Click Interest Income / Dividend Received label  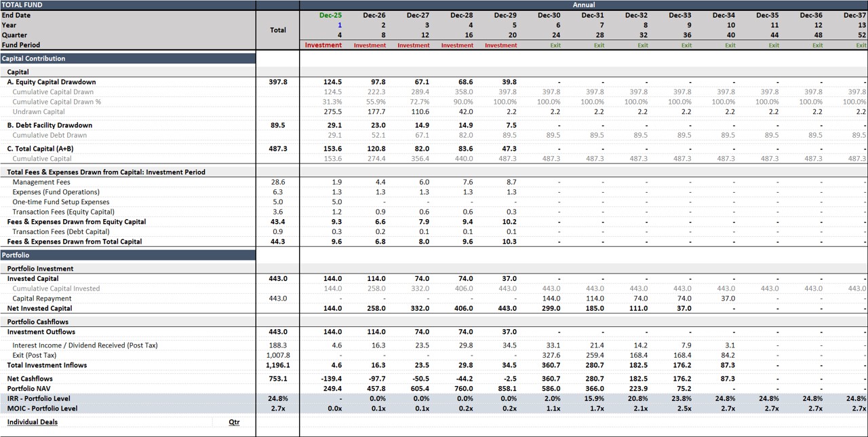[x=85, y=345]
